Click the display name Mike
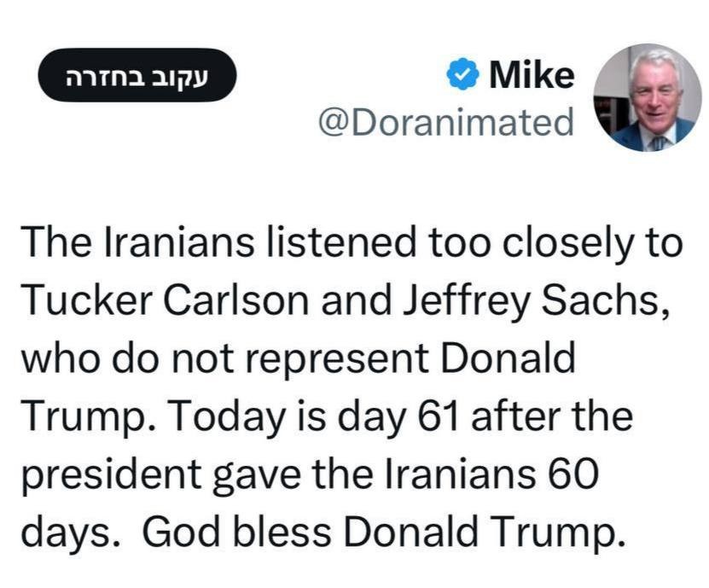709x588 pixels. coord(532,74)
